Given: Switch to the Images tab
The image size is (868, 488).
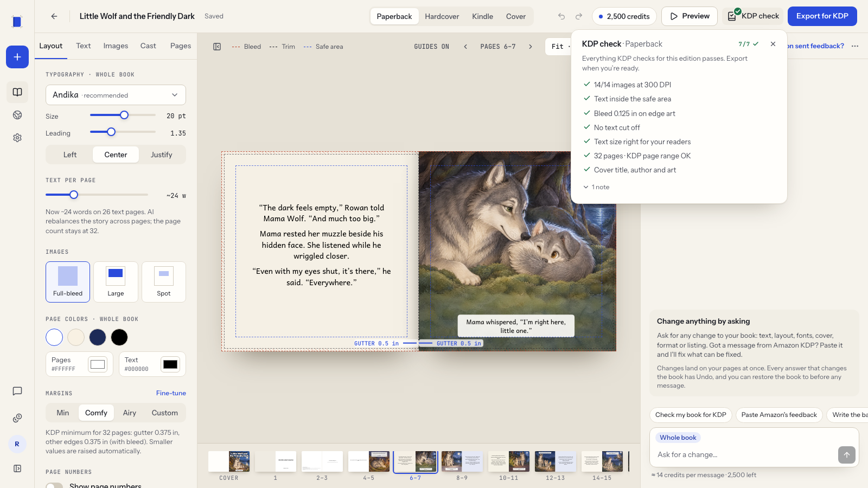Looking at the screenshot, I should 116,46.
